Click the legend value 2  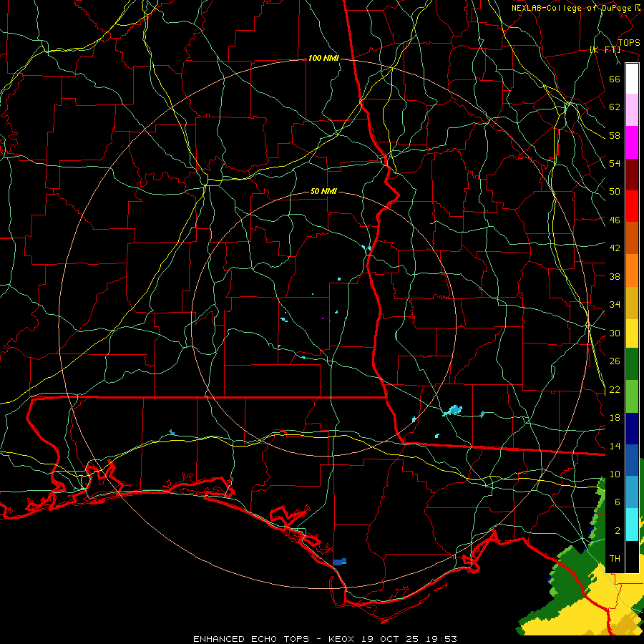[x=617, y=530]
